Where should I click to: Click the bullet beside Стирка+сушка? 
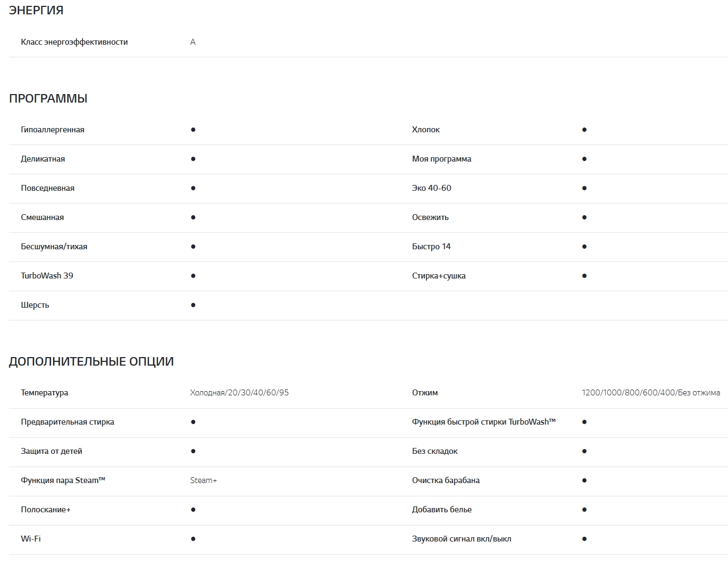pyautogui.click(x=584, y=276)
